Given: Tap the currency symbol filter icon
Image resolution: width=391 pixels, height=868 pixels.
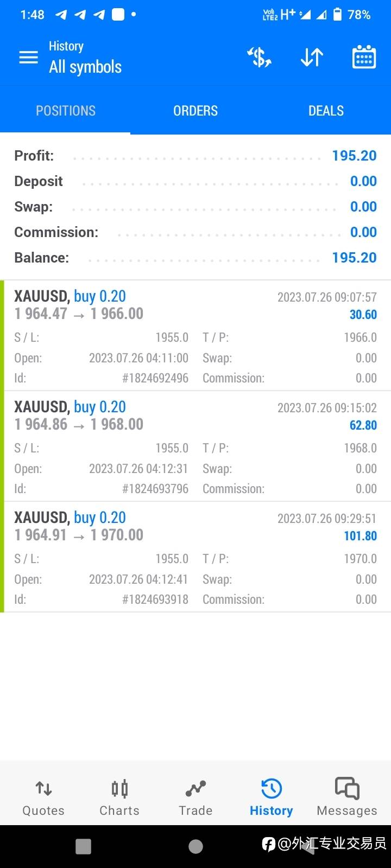Looking at the screenshot, I should [259, 57].
